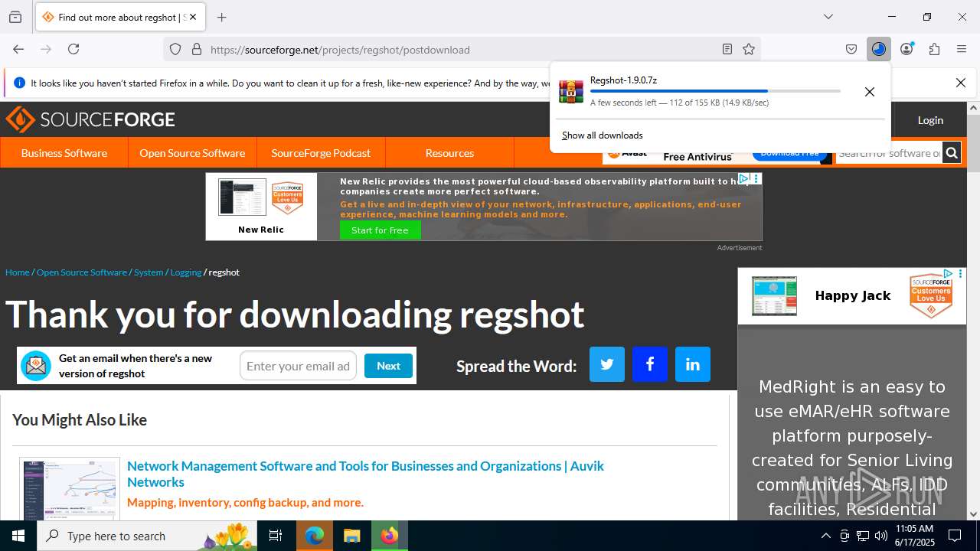Toggle the downloads panel toolbar icon

click(x=879, y=49)
